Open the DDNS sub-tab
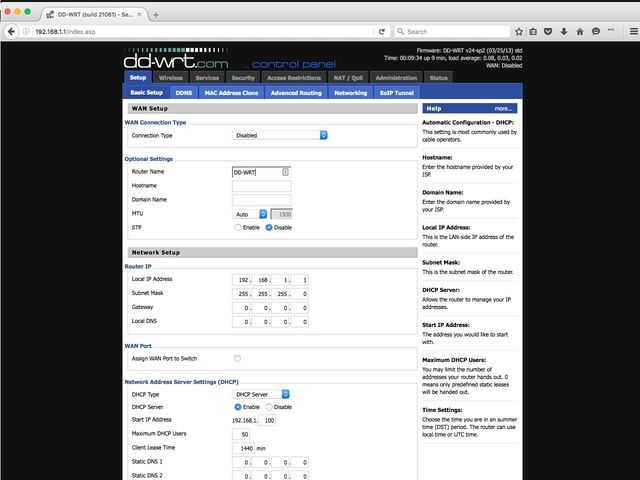Screen dimensions: 640x480 click(184, 93)
